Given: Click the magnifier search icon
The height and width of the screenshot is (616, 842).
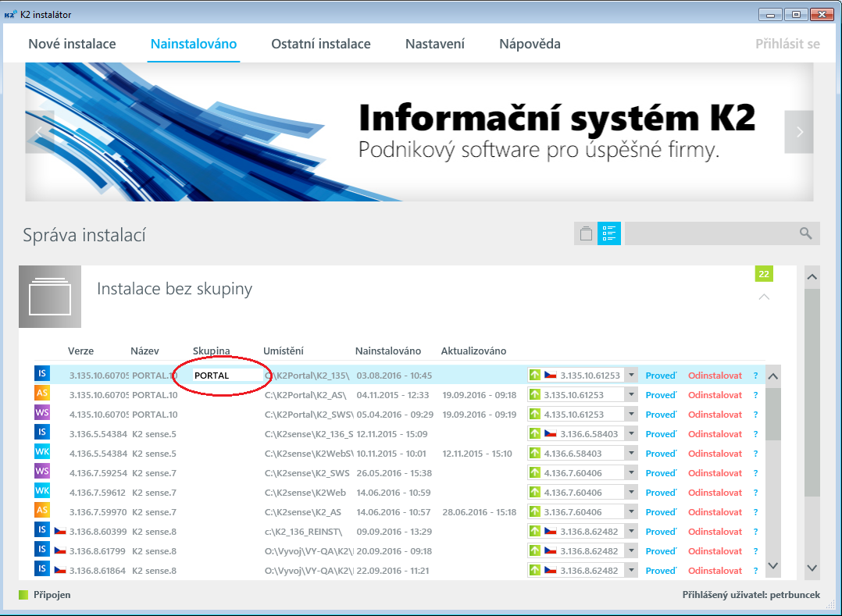Looking at the screenshot, I should (805, 233).
